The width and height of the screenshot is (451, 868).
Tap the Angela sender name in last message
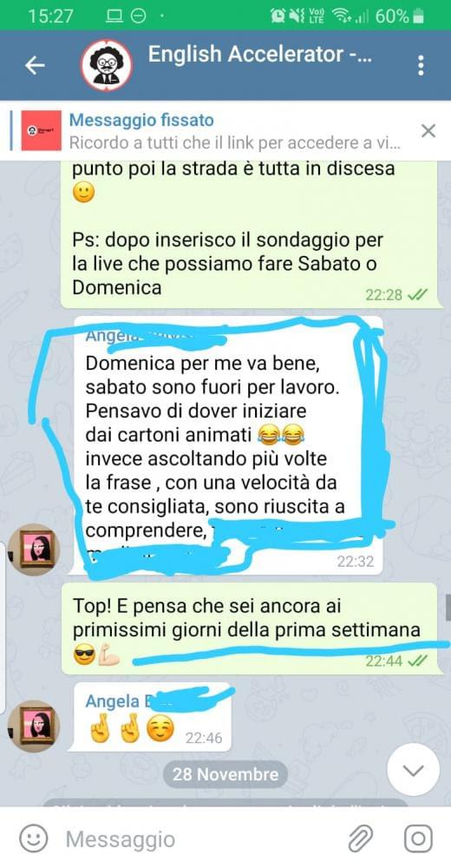pos(113,700)
